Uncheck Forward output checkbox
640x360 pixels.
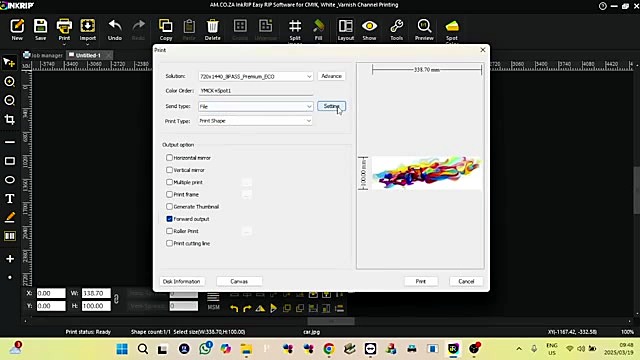tap(169, 219)
